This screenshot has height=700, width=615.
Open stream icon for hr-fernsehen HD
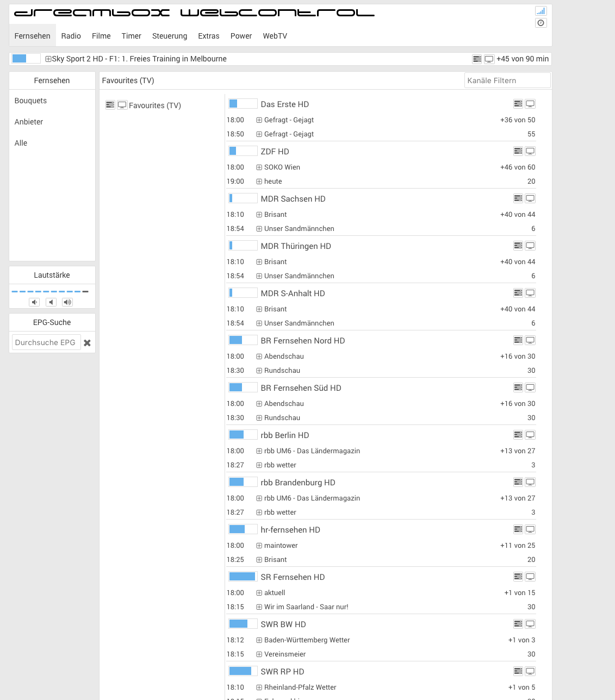point(530,529)
